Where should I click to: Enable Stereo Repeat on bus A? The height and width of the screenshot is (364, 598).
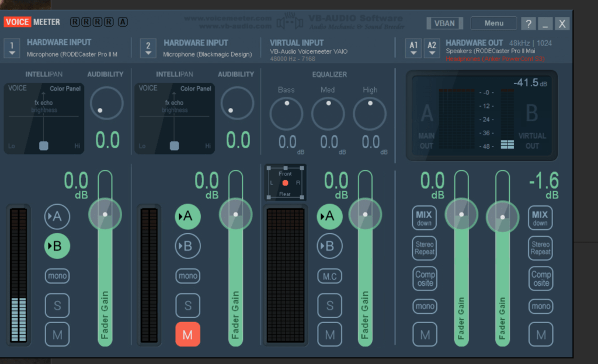tap(425, 249)
